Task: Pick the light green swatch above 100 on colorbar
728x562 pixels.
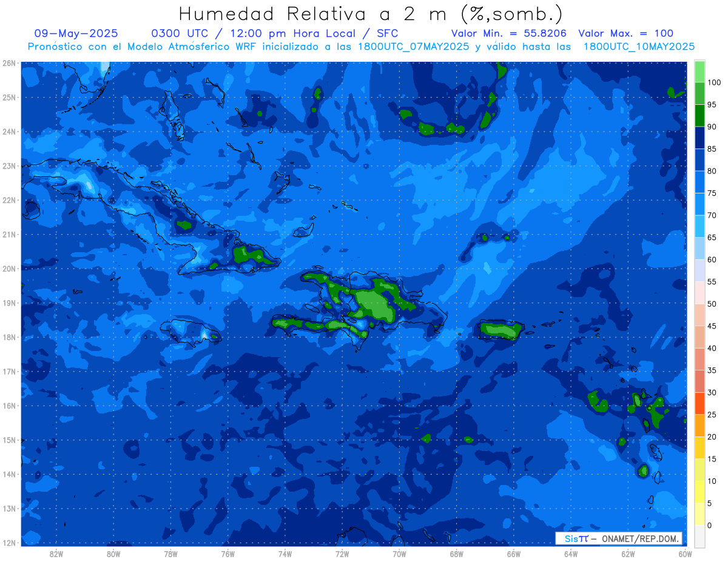Action: coord(699,72)
